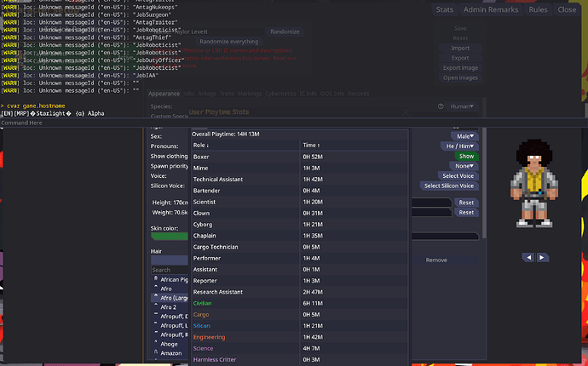Switch to the Records tab

tap(359, 94)
